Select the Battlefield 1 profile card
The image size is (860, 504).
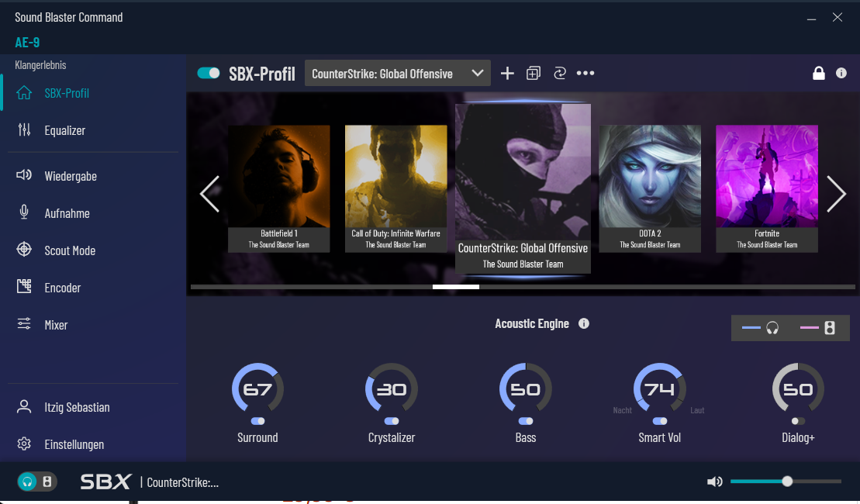pyautogui.click(x=278, y=188)
